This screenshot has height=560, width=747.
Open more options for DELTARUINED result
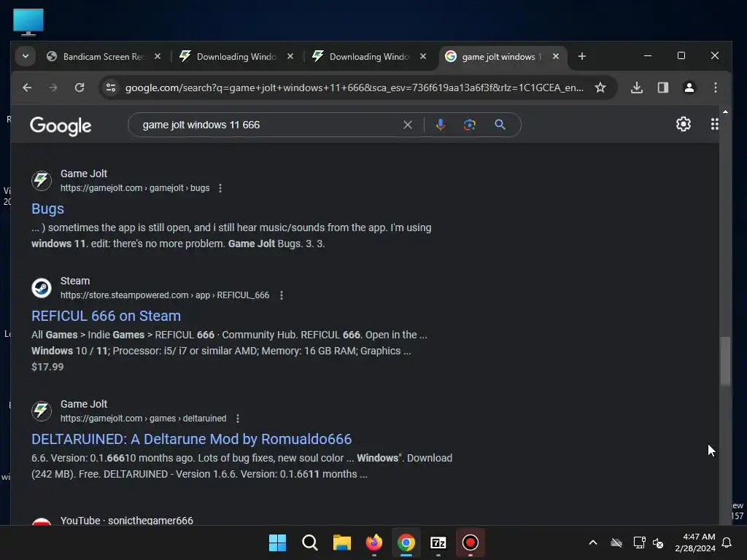(x=238, y=419)
